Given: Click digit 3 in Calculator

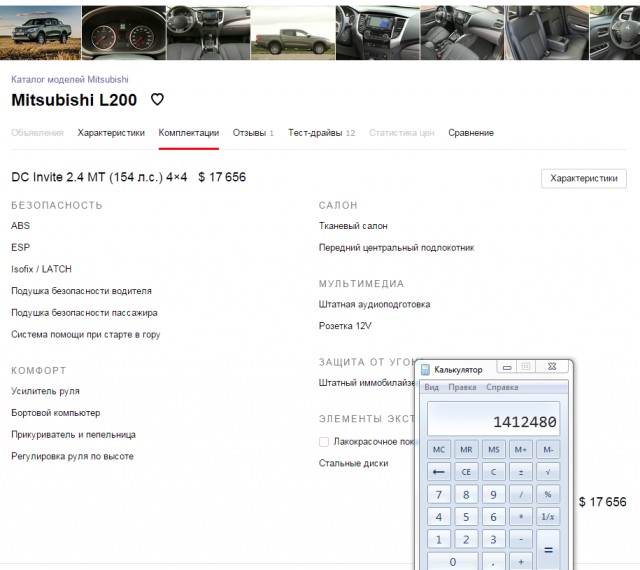Looking at the screenshot, I should pyautogui.click(x=493, y=539).
